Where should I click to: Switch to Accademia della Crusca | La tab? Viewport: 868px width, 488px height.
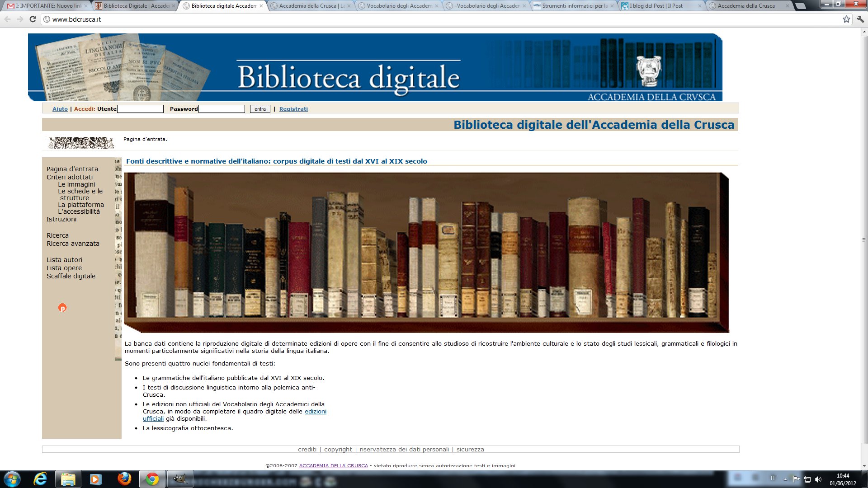[311, 6]
